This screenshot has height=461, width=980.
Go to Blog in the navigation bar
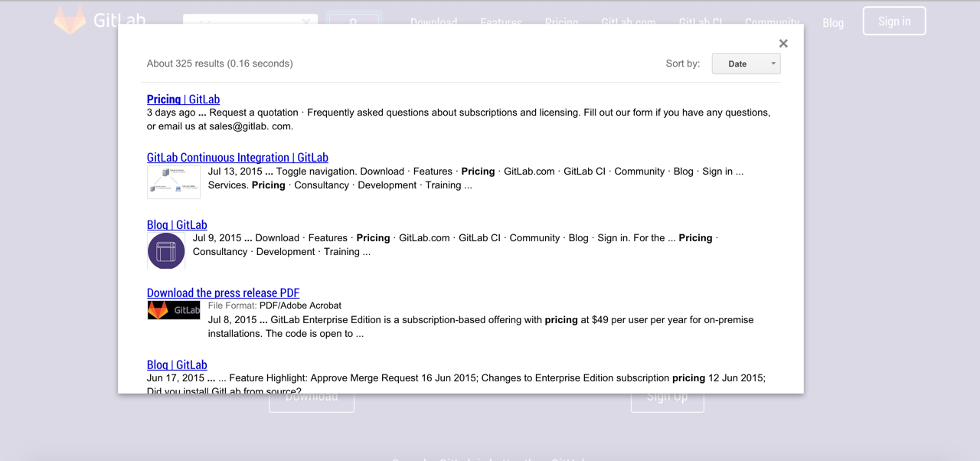point(833,22)
